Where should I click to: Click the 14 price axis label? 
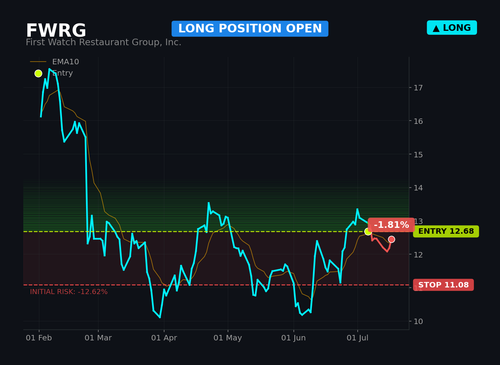click(418, 188)
